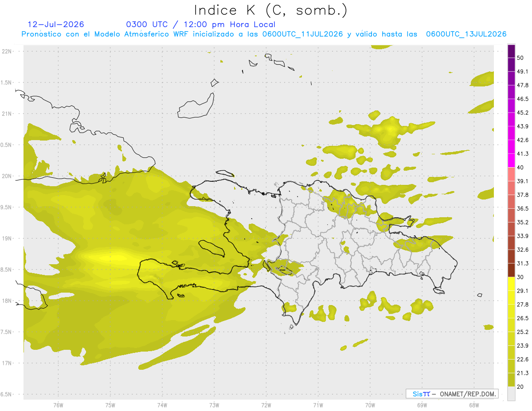Click the colorbar value "22.6"

click(x=523, y=360)
